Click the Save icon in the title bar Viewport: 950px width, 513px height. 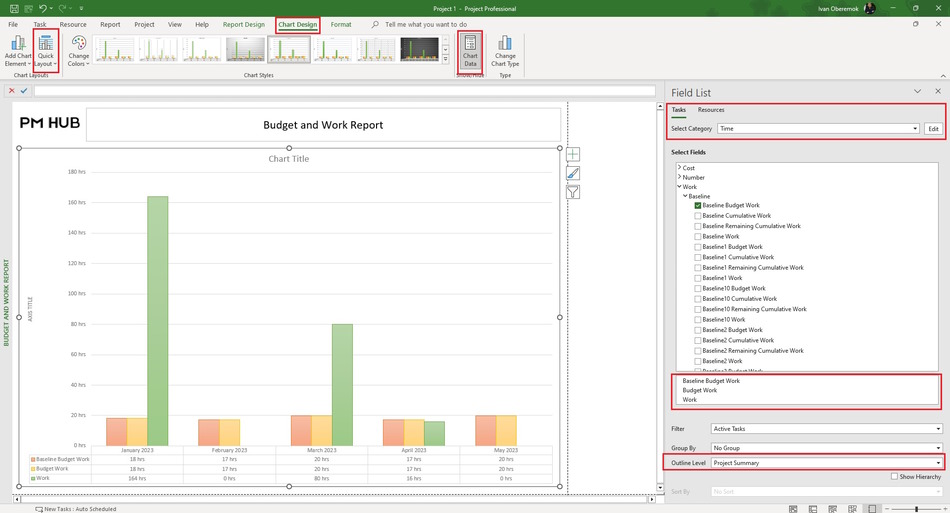coord(14,8)
